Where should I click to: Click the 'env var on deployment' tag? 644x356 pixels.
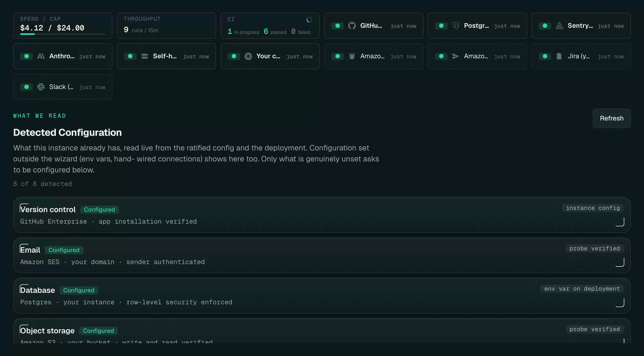coord(582,288)
